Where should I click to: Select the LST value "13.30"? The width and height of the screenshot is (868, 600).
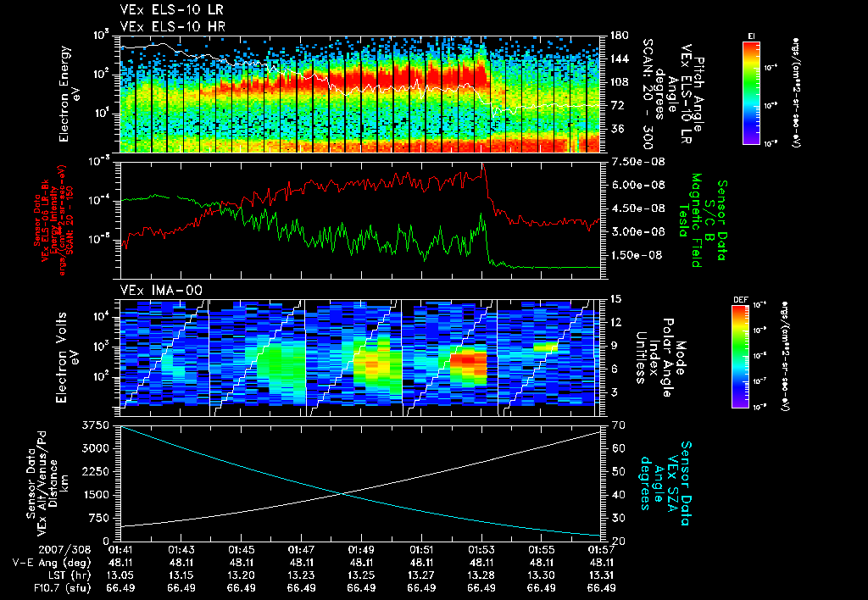(x=542, y=575)
